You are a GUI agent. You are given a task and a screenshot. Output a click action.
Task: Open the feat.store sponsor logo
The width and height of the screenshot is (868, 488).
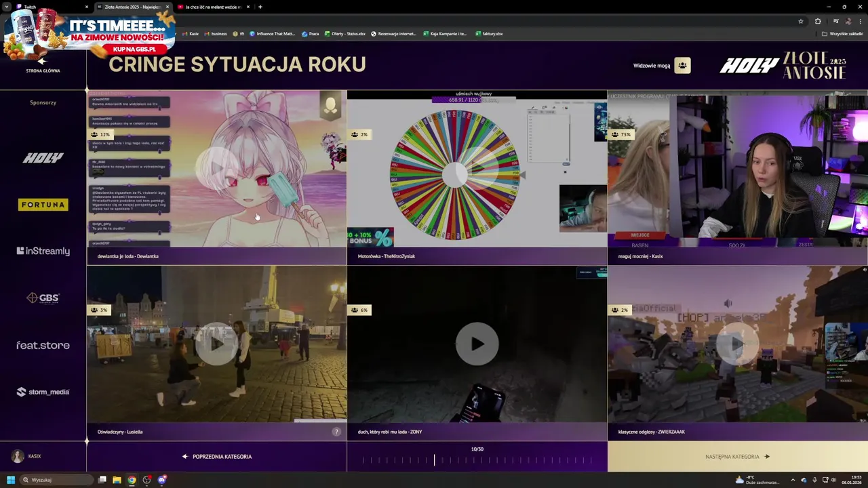click(43, 345)
